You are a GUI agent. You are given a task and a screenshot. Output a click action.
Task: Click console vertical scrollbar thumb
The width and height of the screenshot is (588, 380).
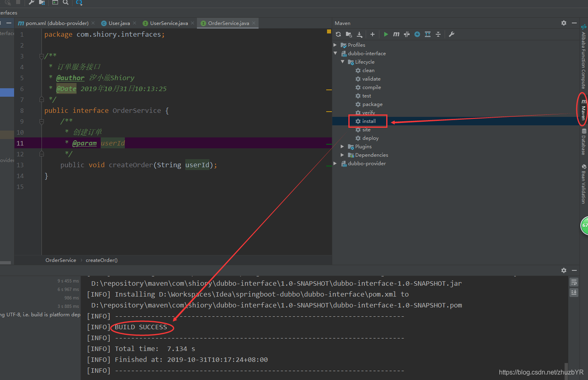coord(566,371)
